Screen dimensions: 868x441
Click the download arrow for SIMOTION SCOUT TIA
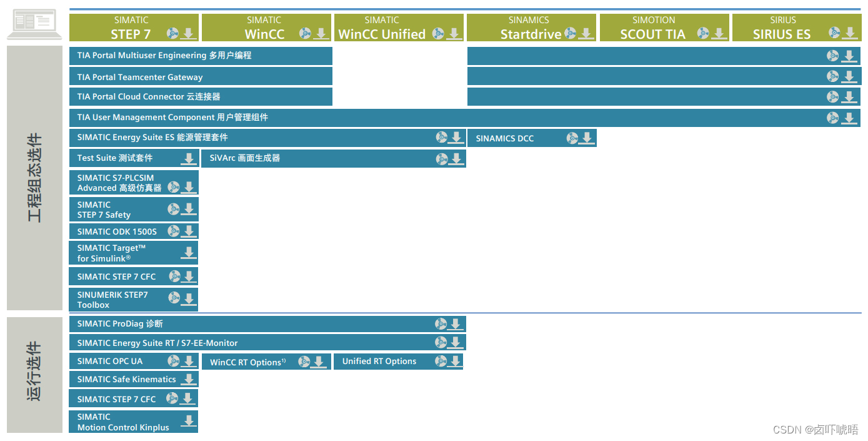pos(719,34)
